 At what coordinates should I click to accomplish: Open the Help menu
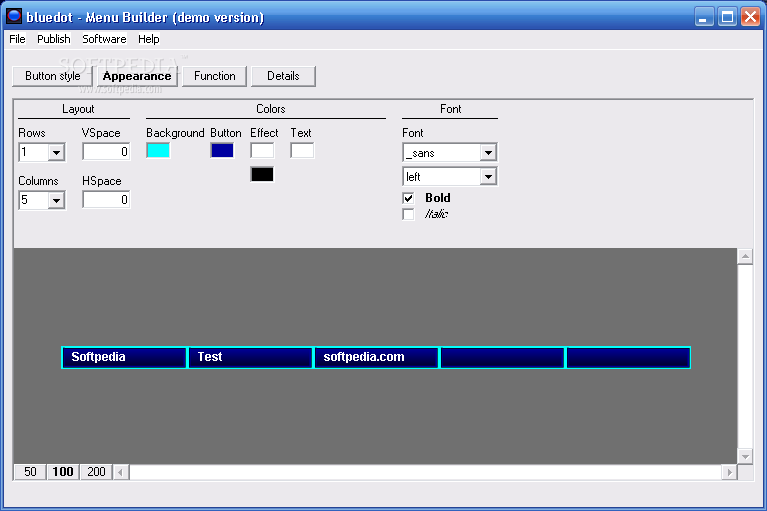(x=149, y=39)
